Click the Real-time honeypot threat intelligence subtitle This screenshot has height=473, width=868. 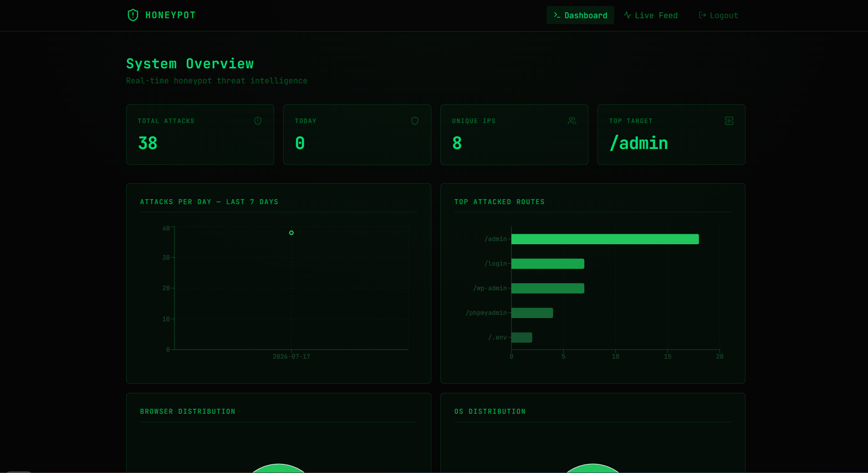[217, 81]
